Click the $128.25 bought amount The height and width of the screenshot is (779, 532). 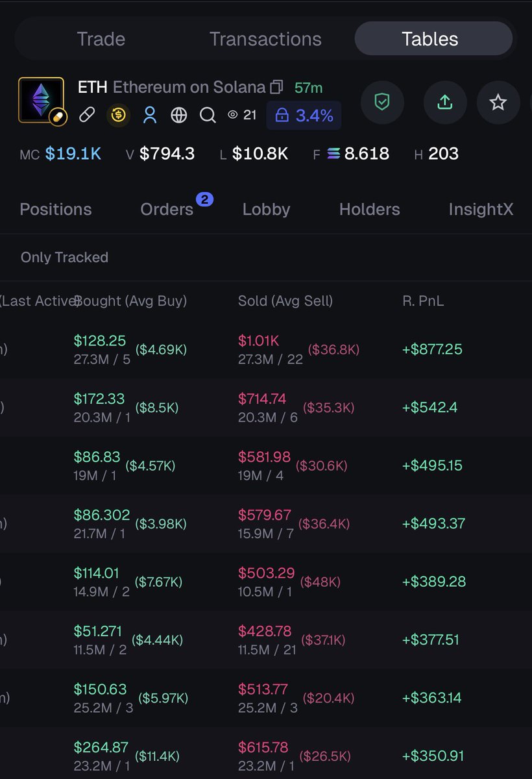(100, 341)
